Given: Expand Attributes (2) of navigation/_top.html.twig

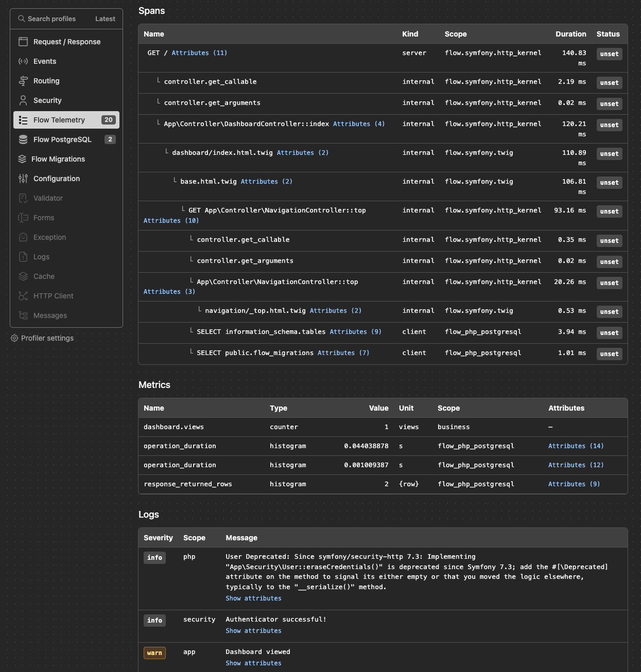Looking at the screenshot, I should (x=336, y=311).
